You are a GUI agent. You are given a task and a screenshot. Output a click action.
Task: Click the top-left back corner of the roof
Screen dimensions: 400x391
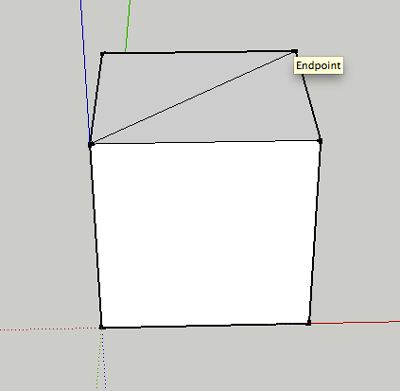pos(102,53)
